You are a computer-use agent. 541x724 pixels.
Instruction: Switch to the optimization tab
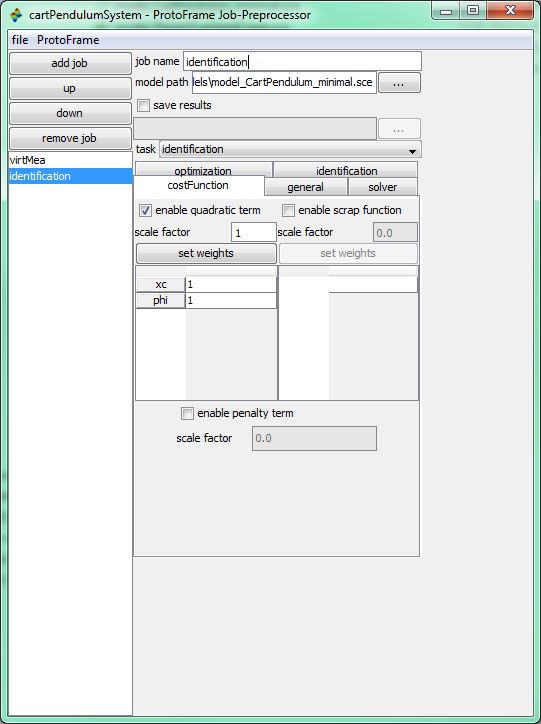[203, 169]
